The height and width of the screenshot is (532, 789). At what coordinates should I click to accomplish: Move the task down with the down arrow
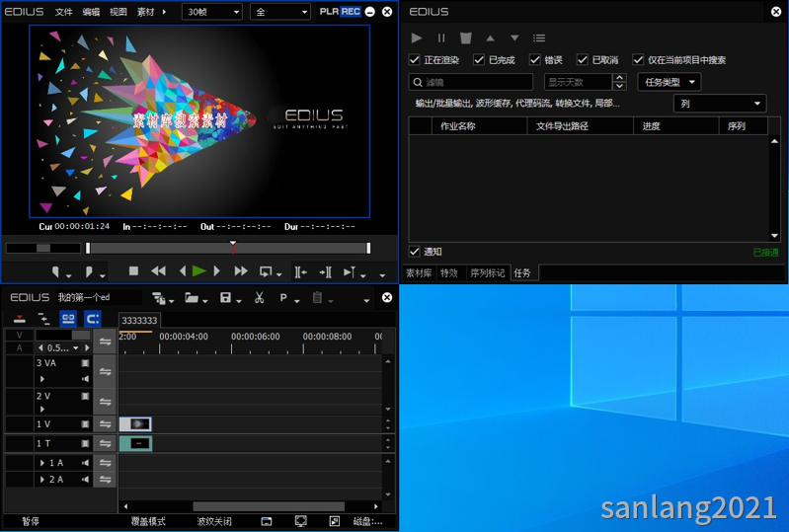coord(514,38)
